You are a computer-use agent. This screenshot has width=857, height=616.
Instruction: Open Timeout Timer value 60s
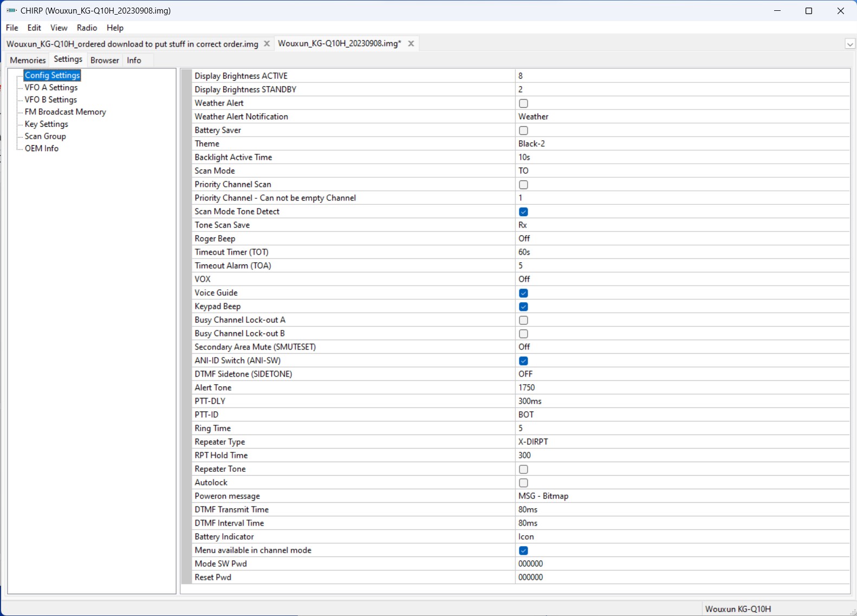pyautogui.click(x=682, y=252)
